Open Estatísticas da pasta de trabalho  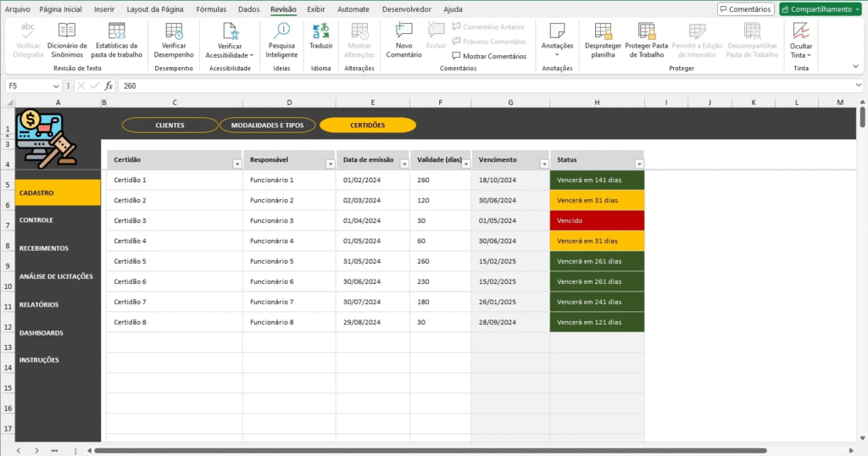click(117, 31)
